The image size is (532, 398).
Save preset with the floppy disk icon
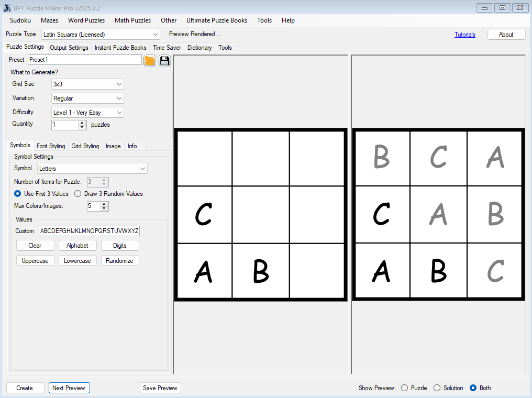tap(165, 60)
